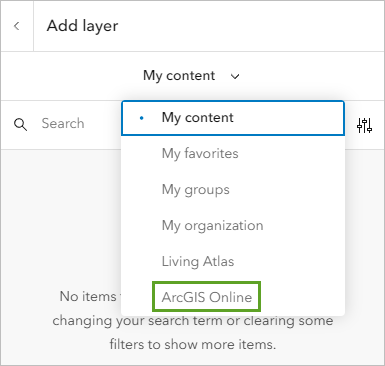Screen dimensions: 385x366
Task: Open the filter options icon
Action: coord(364,125)
